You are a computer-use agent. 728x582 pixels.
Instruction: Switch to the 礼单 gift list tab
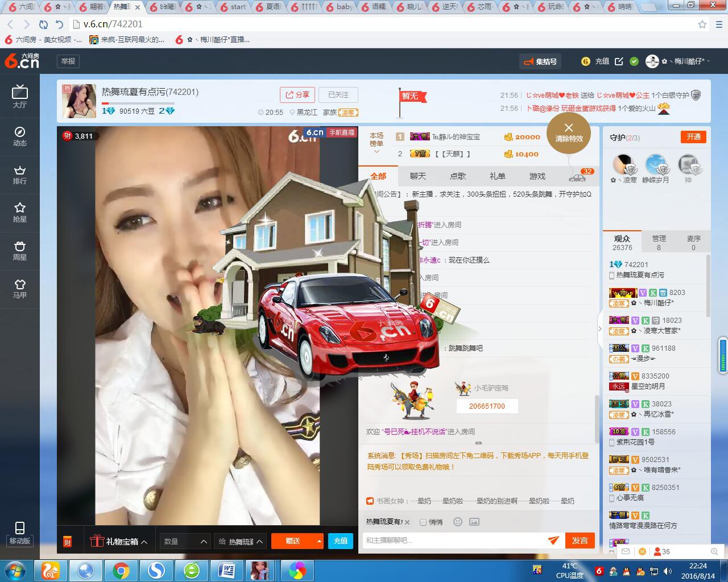[x=498, y=176]
